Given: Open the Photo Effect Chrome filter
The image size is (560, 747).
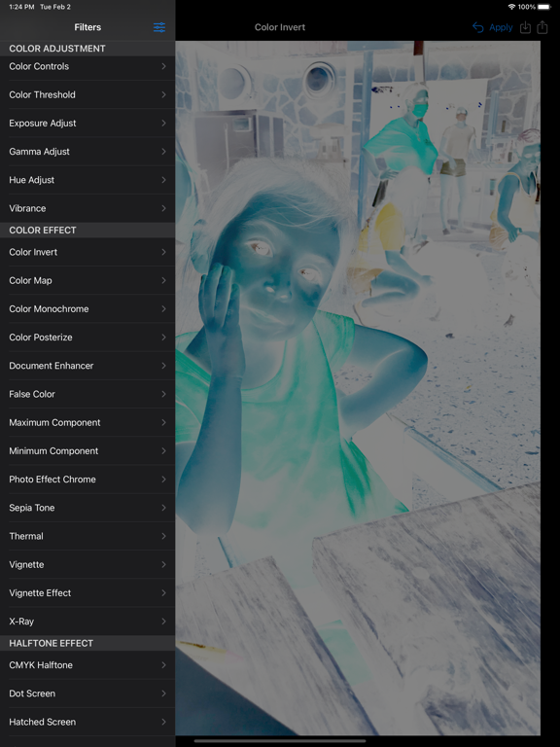Looking at the screenshot, I should (x=87, y=480).
